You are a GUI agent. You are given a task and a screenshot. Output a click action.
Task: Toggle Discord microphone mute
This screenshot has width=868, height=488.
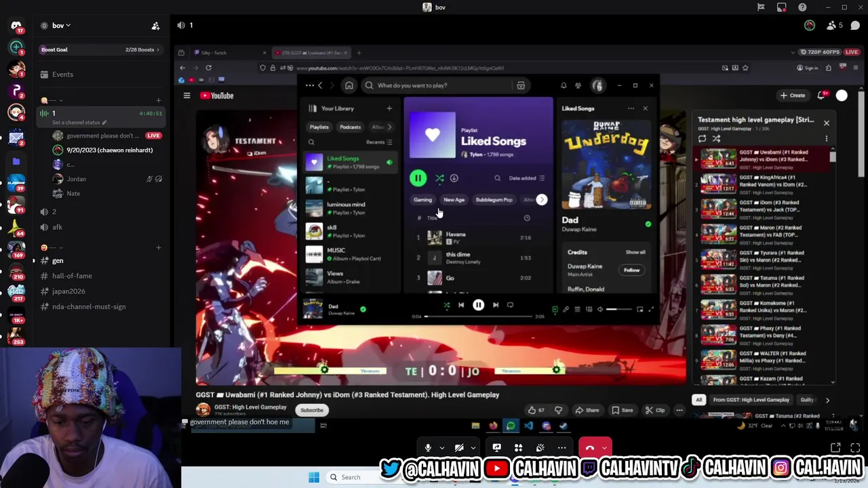(x=428, y=448)
